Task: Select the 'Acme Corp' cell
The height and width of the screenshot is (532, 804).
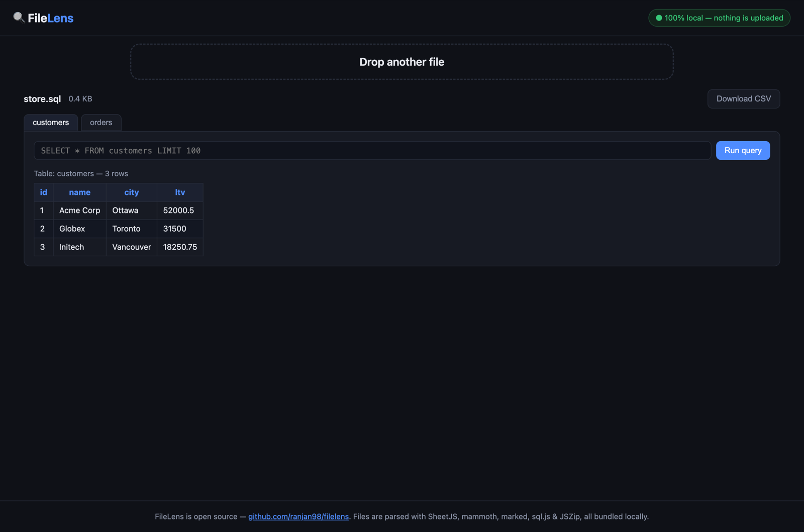Action: (x=79, y=210)
